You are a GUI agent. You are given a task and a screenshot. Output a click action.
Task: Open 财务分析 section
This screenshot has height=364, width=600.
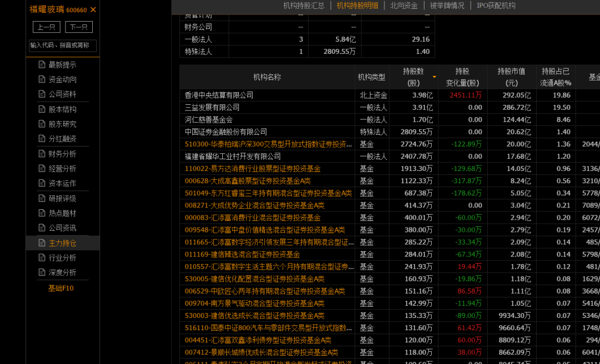(62, 154)
